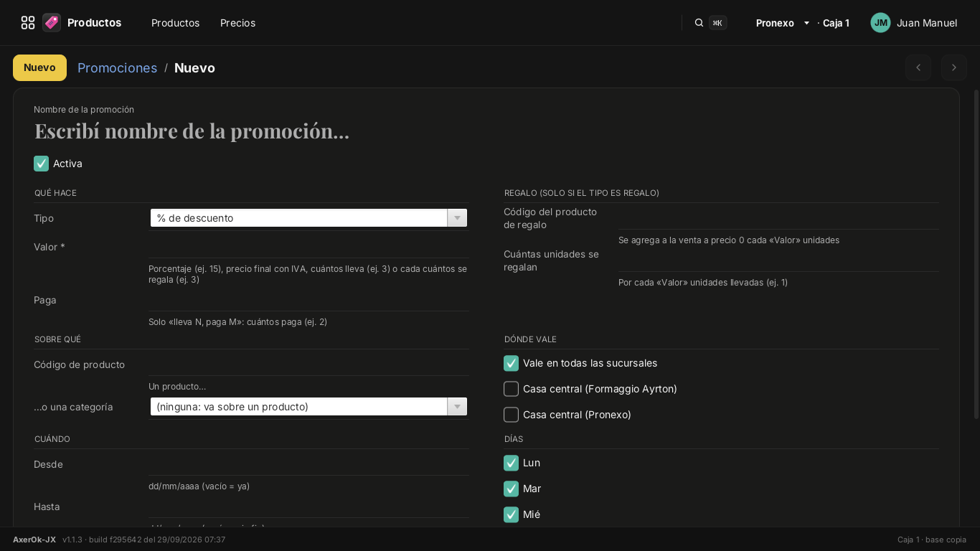Uncheck the Mié day checkbox
Screen dimensions: 980x551
tap(512, 514)
